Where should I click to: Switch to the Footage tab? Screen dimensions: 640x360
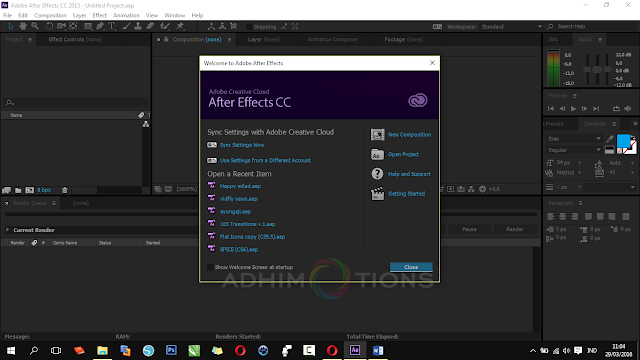(403, 40)
